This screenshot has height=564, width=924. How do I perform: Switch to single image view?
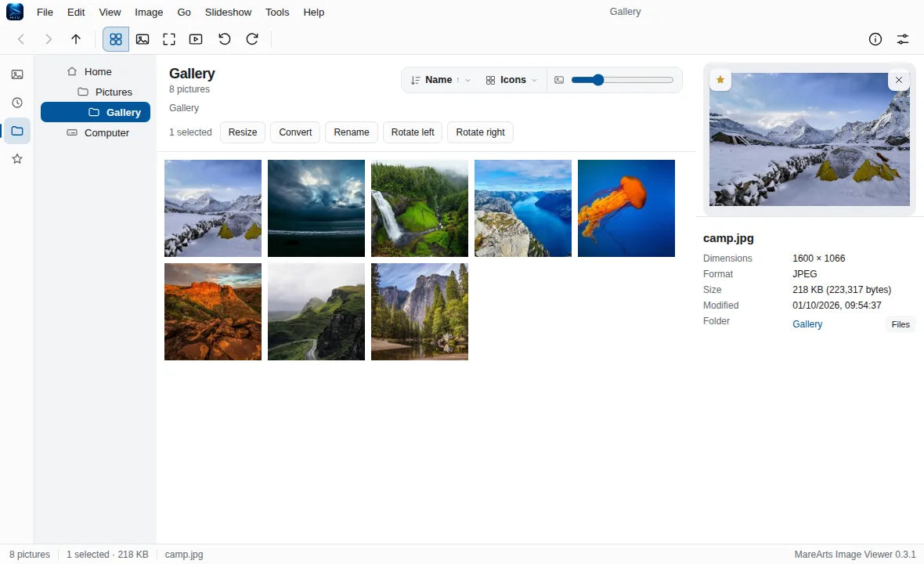click(x=142, y=39)
